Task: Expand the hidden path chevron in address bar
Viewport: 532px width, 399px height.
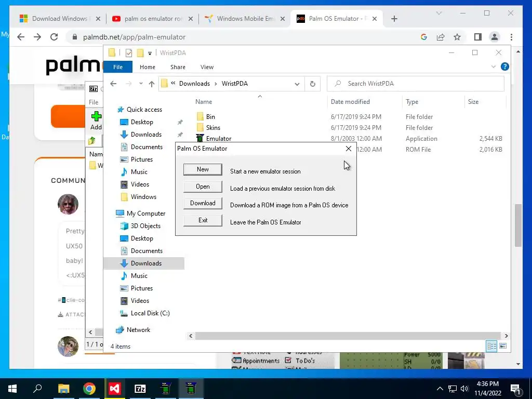Action: tap(173, 83)
